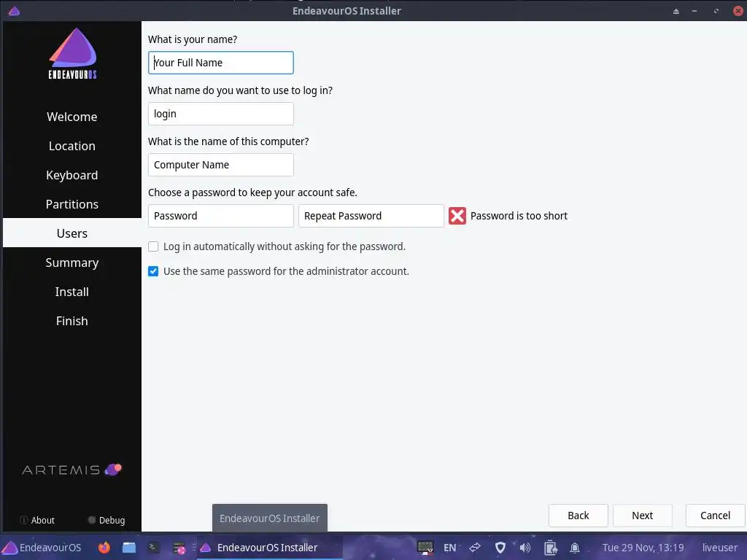
Task: Click the login name field
Action: point(220,113)
